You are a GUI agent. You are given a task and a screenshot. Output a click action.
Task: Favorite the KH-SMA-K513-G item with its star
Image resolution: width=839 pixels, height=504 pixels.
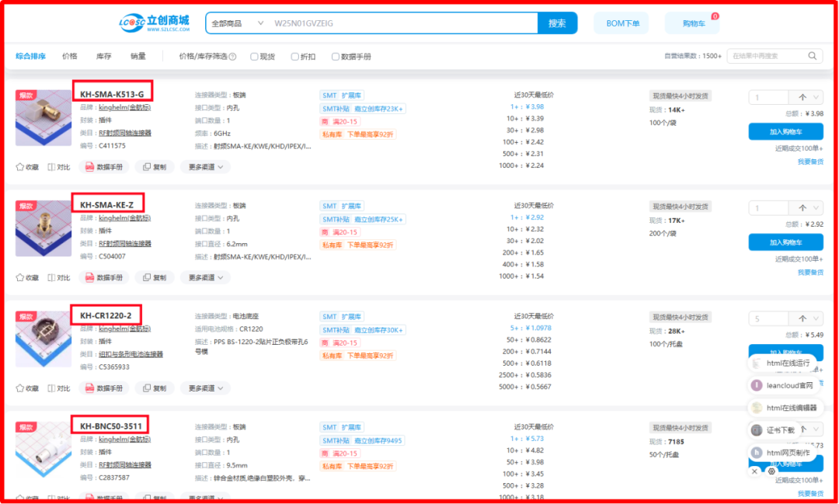pyautogui.click(x=20, y=167)
